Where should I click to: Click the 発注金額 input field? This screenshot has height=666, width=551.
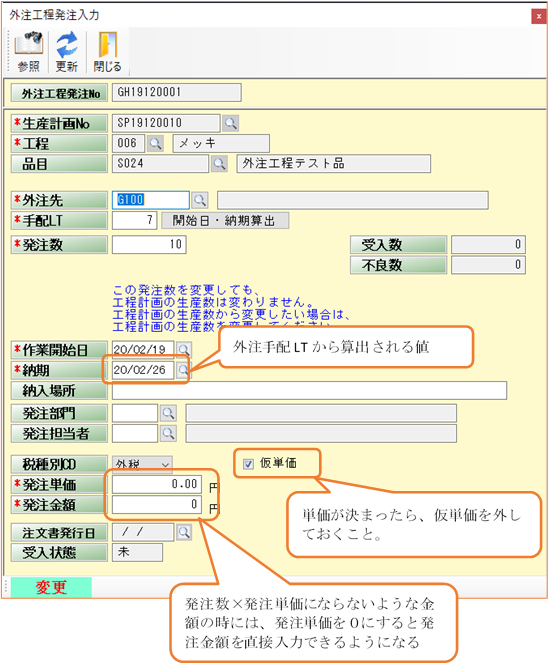pyautogui.click(x=157, y=505)
